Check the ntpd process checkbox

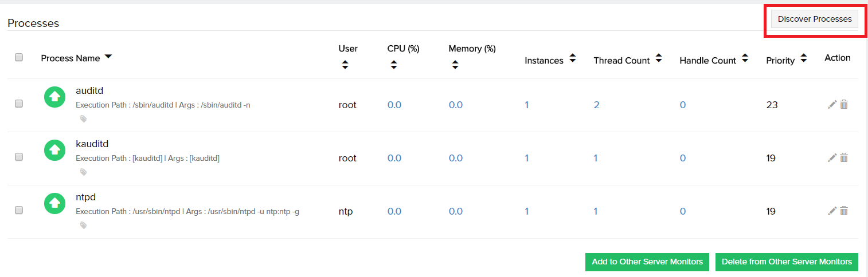tap(19, 211)
